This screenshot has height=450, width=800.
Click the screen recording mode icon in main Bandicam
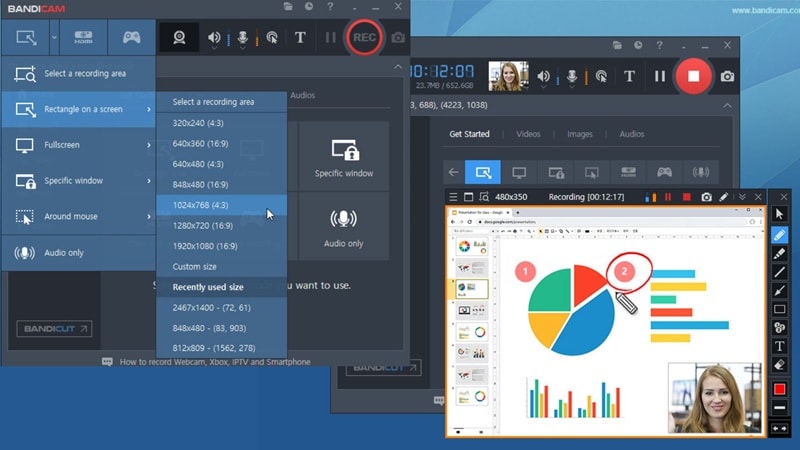[x=26, y=37]
